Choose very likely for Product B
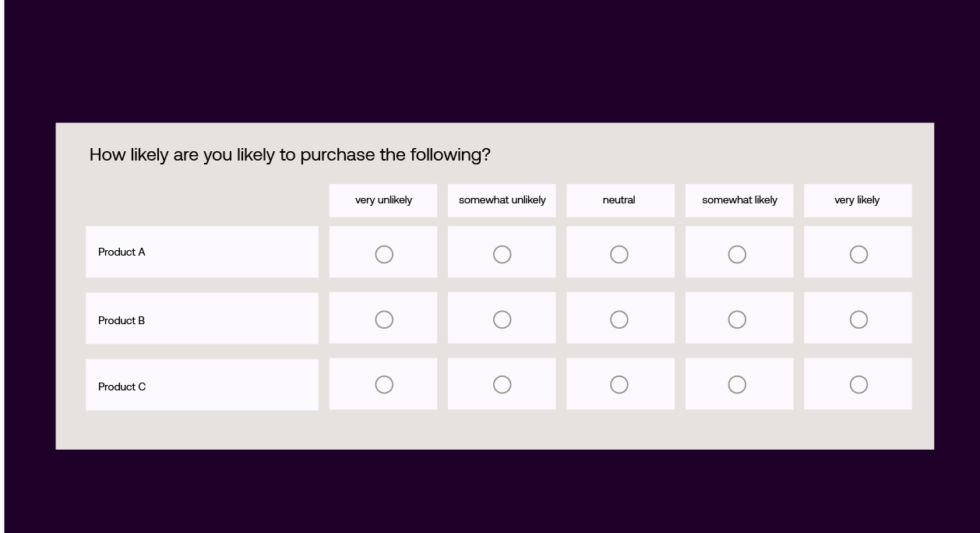This screenshot has width=980, height=533. (x=858, y=319)
